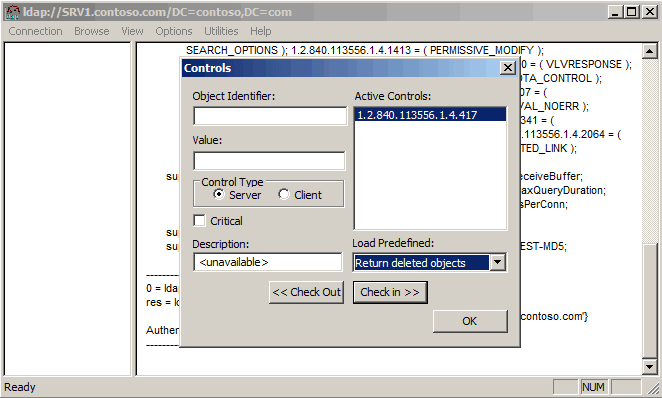
Task: Click the Ready text in status bar
Action: (x=20, y=387)
